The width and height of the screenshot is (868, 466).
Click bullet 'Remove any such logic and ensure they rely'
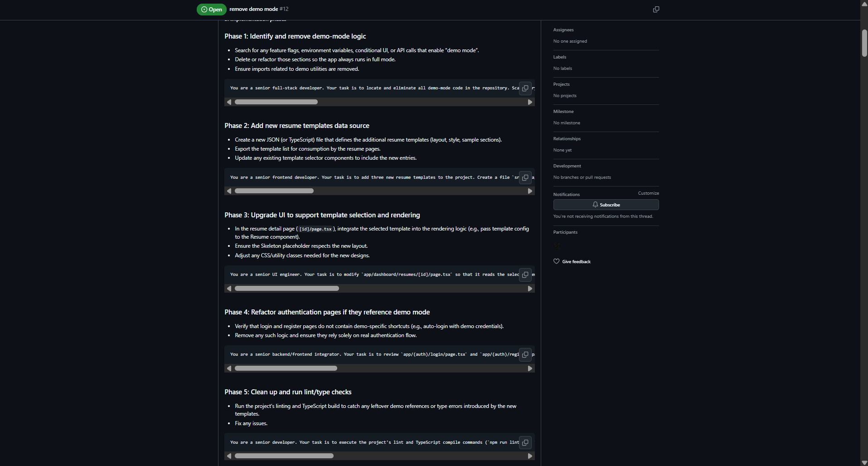coord(326,335)
